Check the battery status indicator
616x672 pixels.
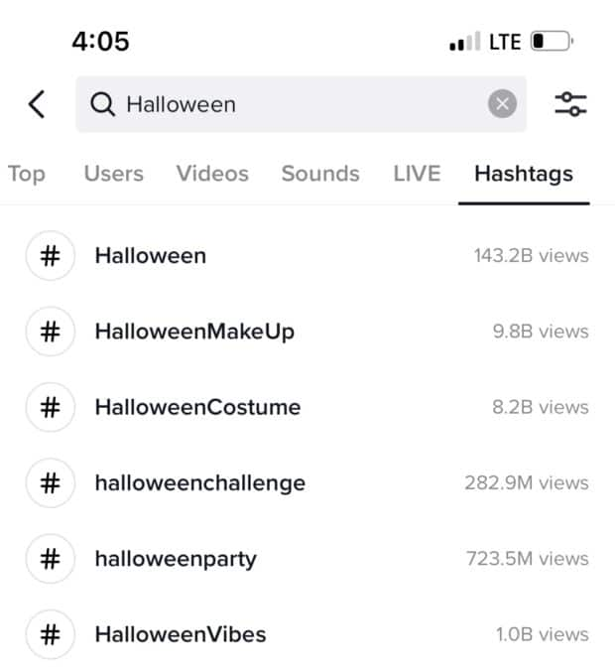[x=553, y=42]
